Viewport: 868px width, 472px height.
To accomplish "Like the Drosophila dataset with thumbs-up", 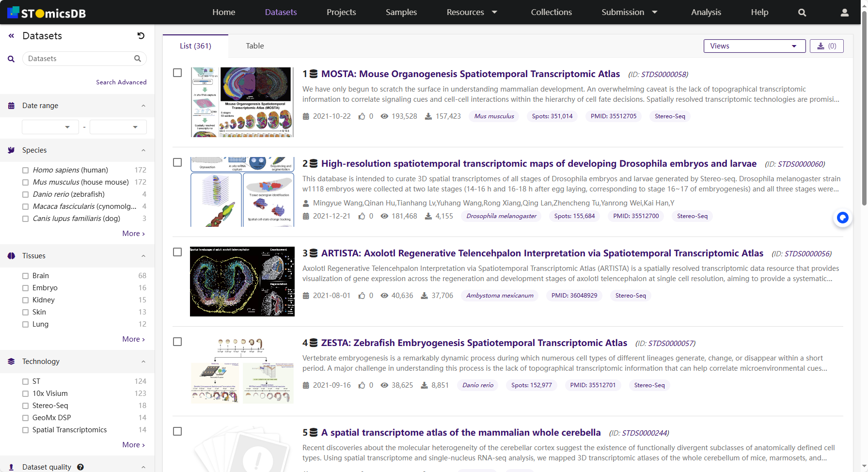I will point(362,216).
